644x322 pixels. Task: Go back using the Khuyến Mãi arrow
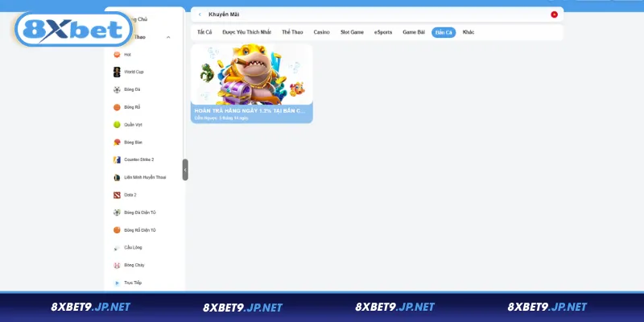[x=200, y=14]
